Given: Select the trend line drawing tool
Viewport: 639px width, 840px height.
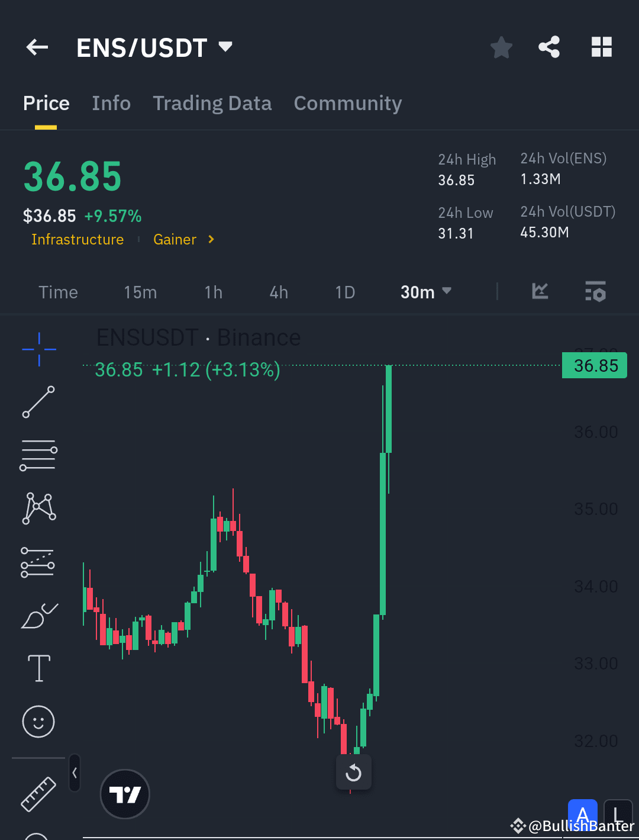Looking at the screenshot, I should point(38,403).
